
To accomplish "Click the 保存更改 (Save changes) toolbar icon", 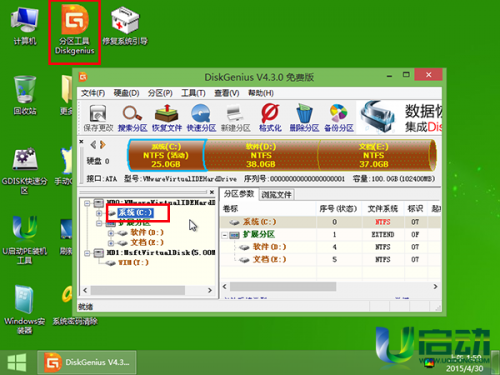I will [98, 117].
